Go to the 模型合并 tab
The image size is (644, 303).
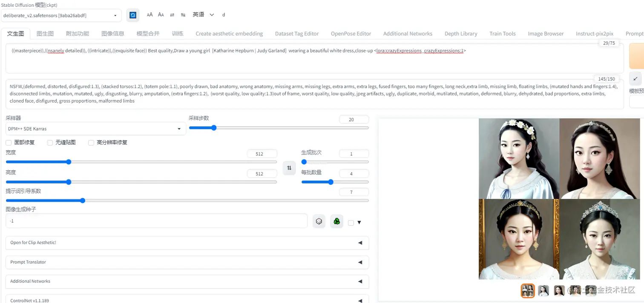tap(148, 34)
